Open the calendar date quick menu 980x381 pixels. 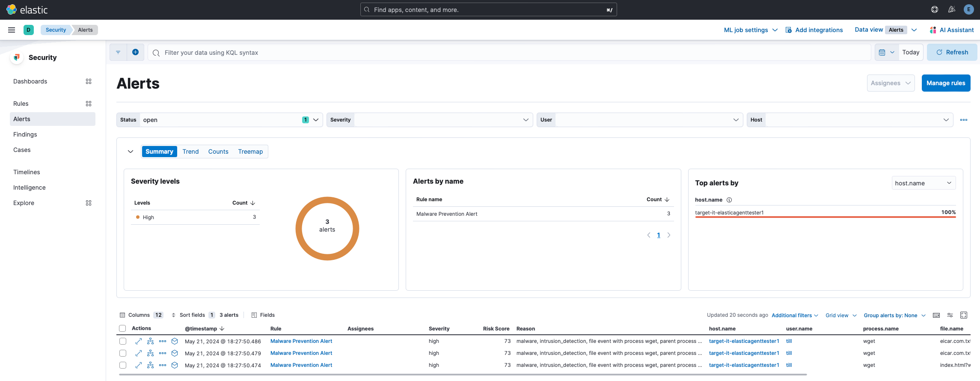tap(886, 52)
